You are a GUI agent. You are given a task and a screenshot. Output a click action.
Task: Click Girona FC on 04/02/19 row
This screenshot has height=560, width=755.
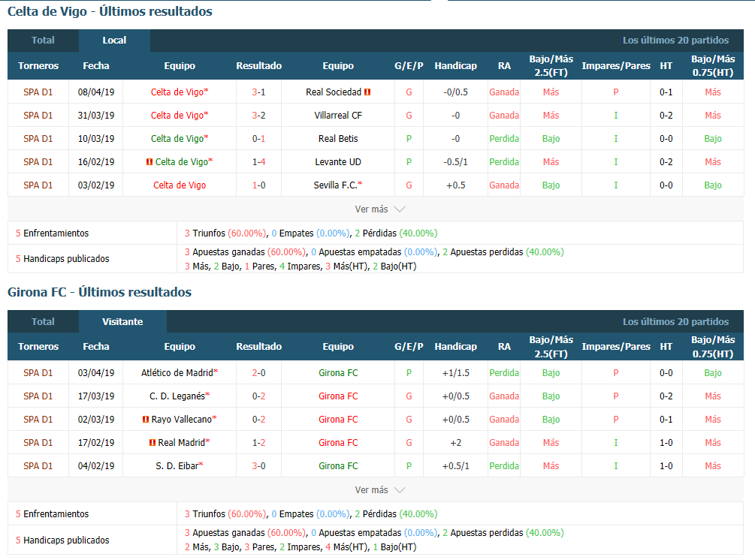[338, 465]
